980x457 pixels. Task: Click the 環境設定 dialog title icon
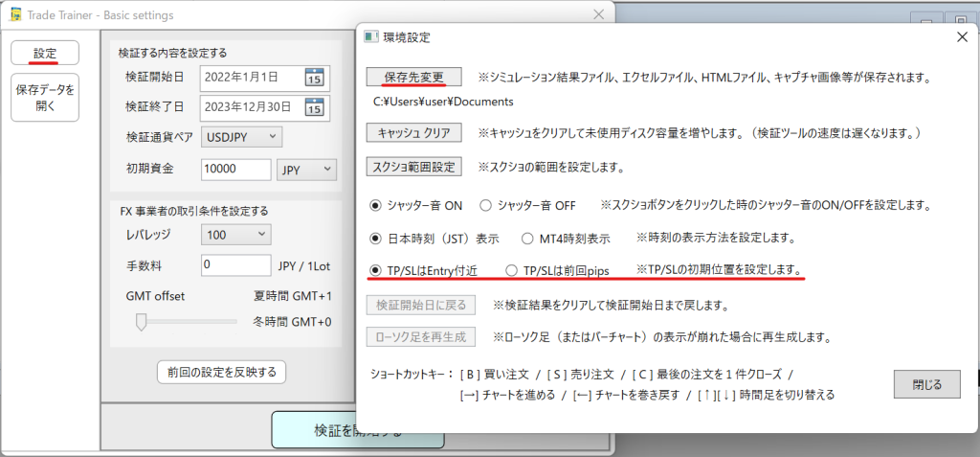pos(371,37)
